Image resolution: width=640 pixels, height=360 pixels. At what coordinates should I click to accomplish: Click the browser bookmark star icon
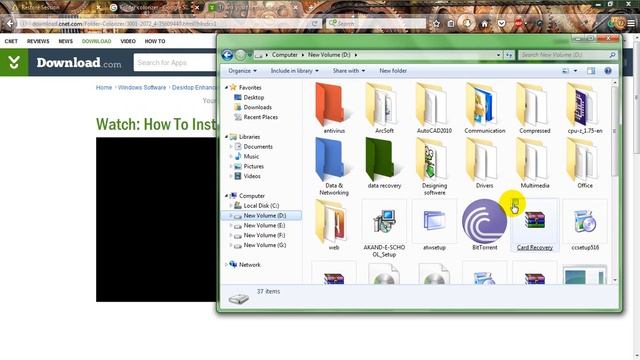coord(436,24)
